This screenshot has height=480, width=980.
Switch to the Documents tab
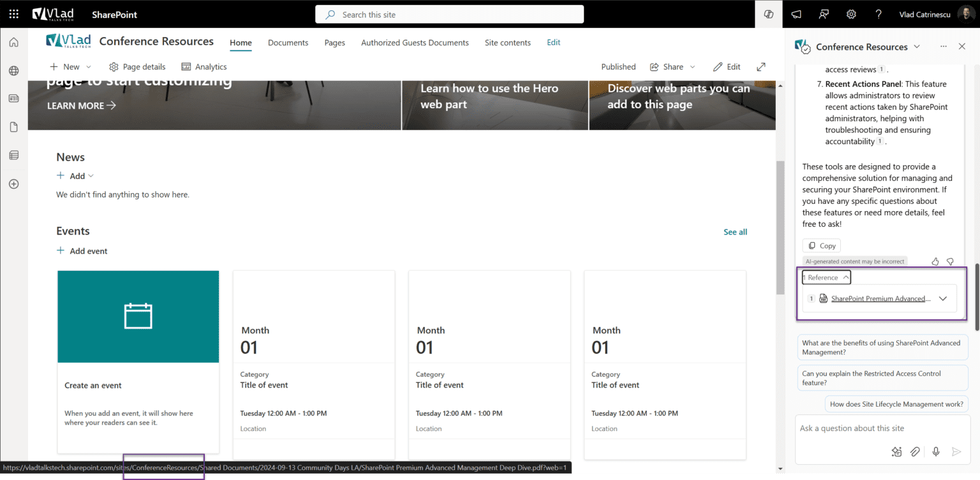(288, 42)
